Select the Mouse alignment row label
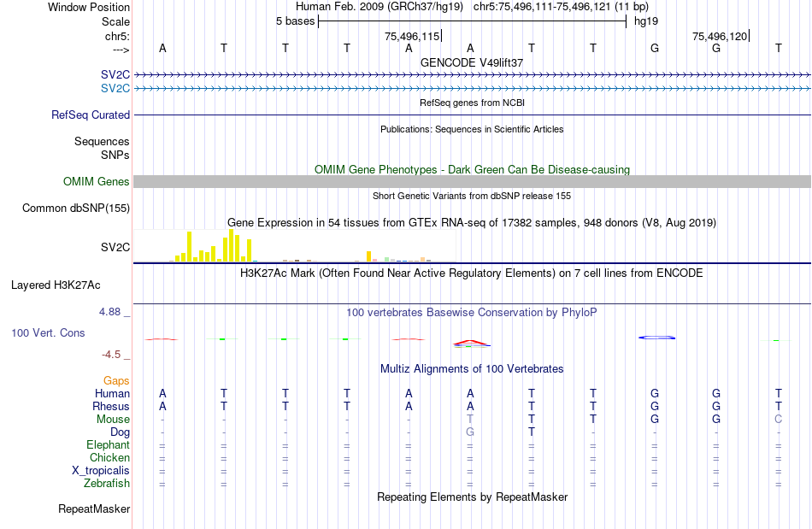 113,420
